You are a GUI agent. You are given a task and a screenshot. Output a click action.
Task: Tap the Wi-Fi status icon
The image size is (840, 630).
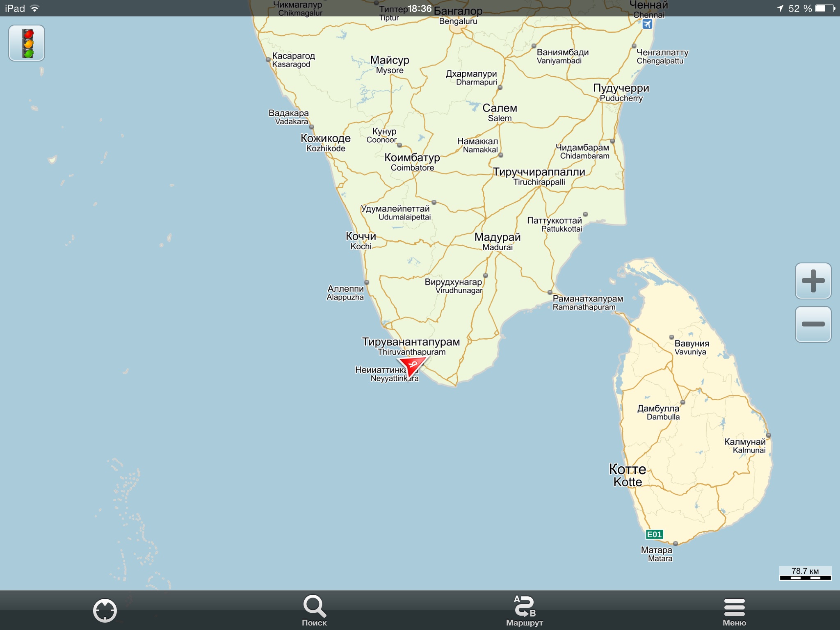[x=35, y=8]
